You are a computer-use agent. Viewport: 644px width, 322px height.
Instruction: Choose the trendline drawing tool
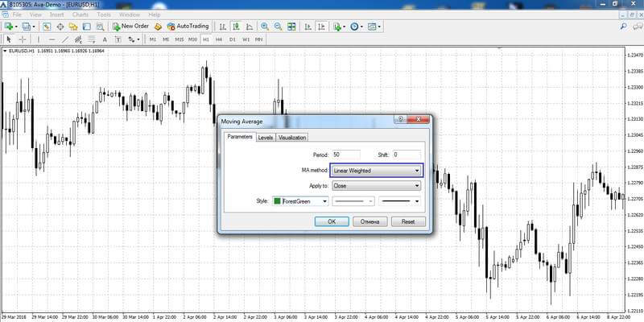pos(65,39)
